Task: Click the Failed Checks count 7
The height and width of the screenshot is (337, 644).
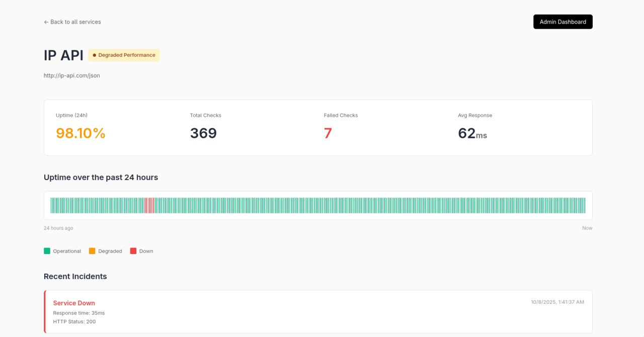Action: [328, 133]
